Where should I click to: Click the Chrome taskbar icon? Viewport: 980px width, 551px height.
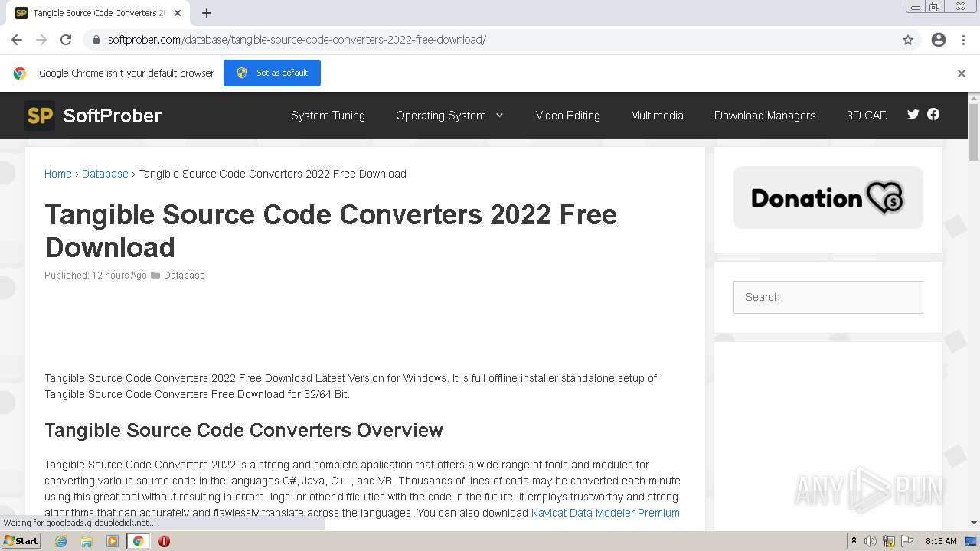point(139,541)
